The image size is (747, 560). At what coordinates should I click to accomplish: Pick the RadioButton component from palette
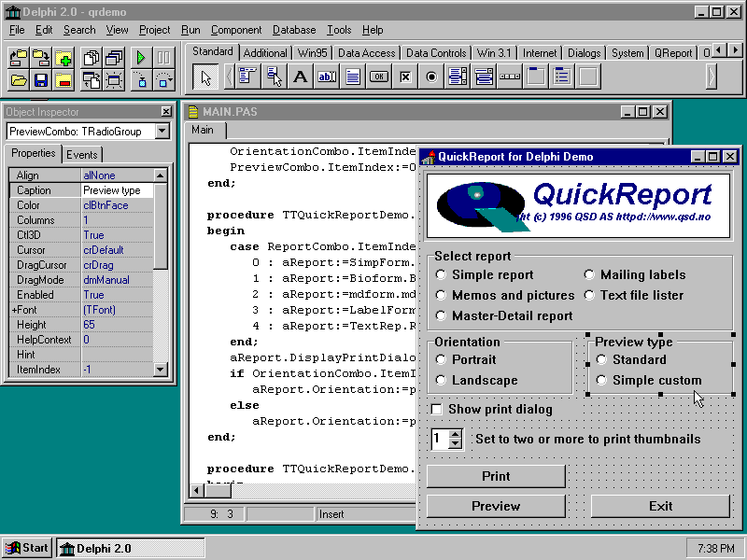(x=431, y=77)
